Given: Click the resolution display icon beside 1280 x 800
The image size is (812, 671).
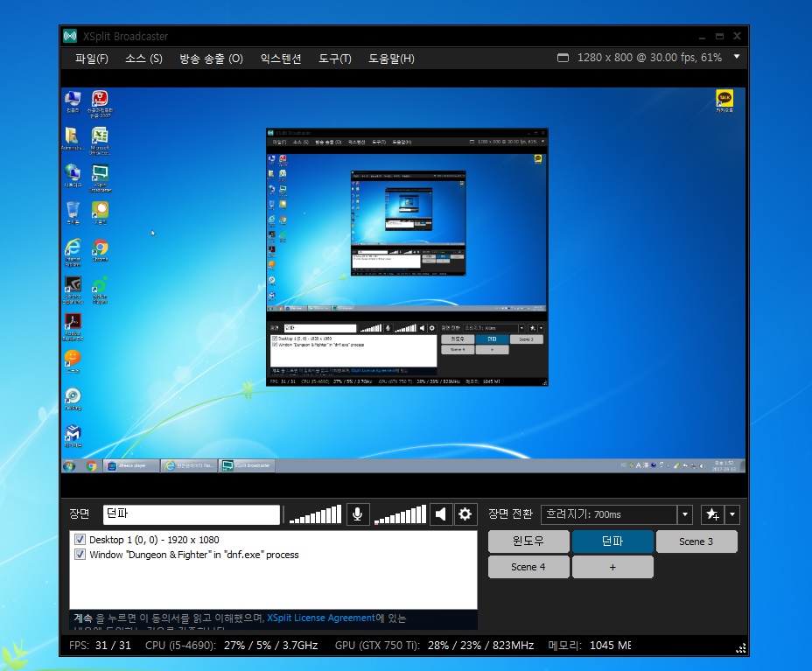Looking at the screenshot, I should tap(563, 58).
